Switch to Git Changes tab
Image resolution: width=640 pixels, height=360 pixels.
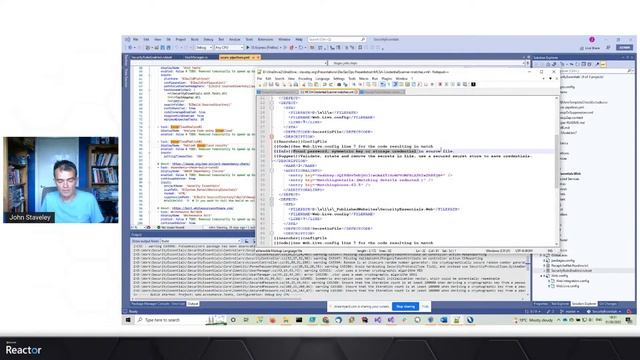click(608, 304)
